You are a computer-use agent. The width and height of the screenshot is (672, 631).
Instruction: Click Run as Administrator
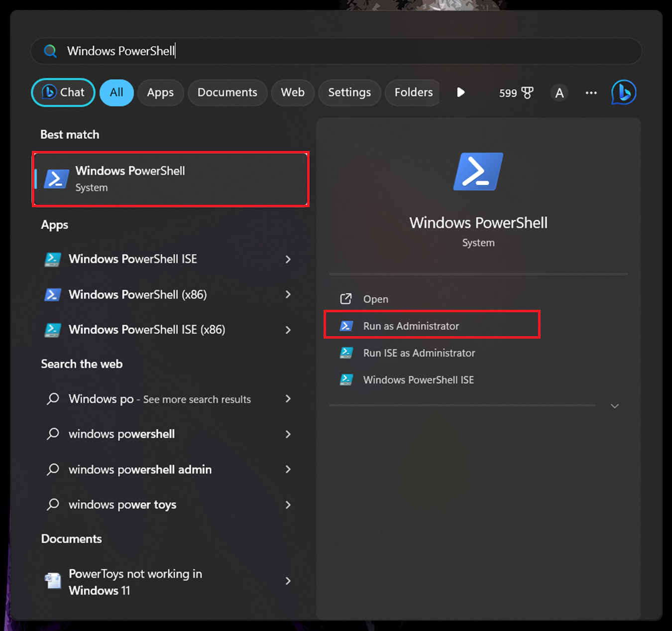point(411,326)
